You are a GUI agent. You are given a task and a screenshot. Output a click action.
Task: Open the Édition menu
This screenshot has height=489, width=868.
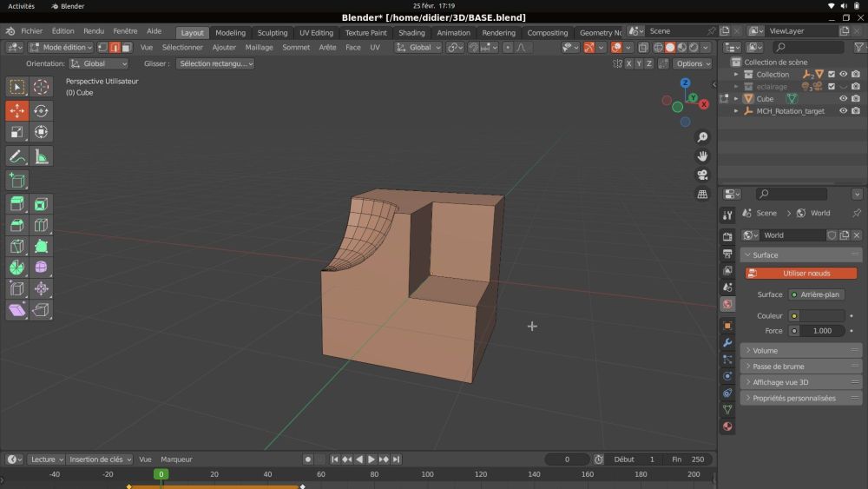coord(63,31)
